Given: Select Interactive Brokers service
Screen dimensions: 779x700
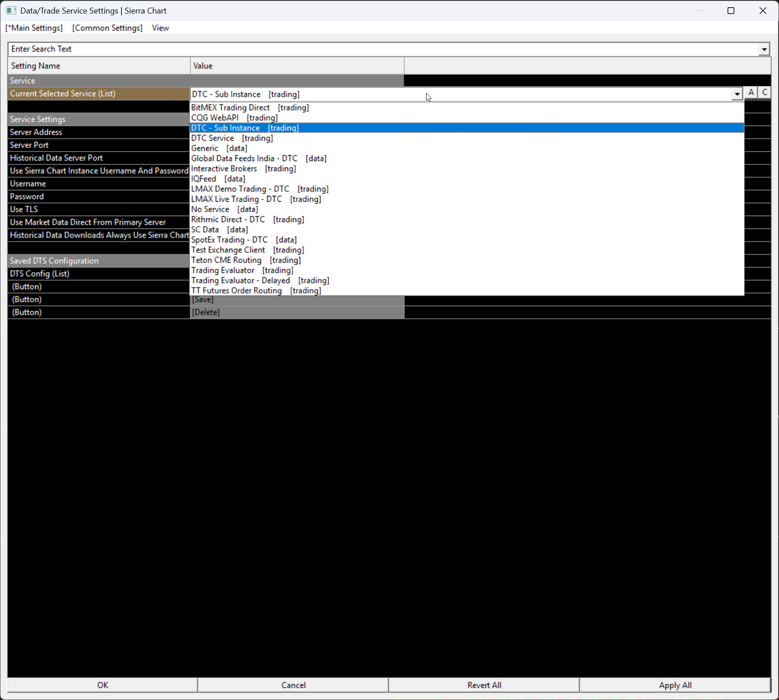Looking at the screenshot, I should coord(467,168).
